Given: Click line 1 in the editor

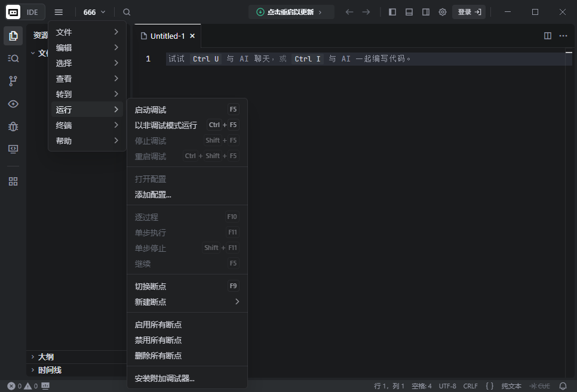Looking at the screenshot, I should 368,59.
